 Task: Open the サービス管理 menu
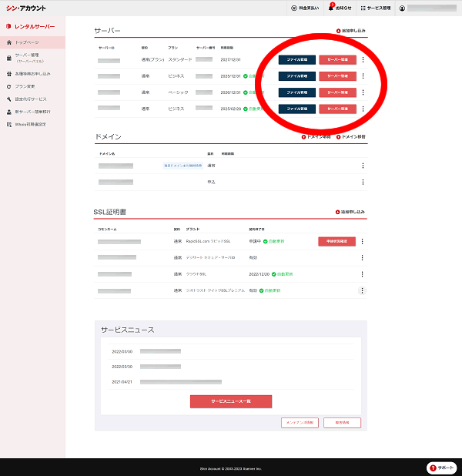[x=376, y=8]
